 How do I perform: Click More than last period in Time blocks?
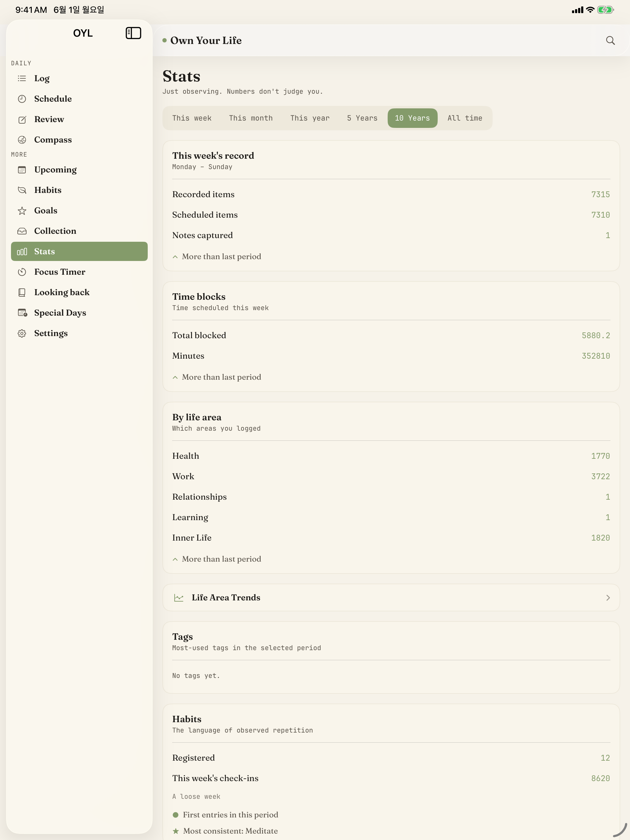click(x=217, y=377)
